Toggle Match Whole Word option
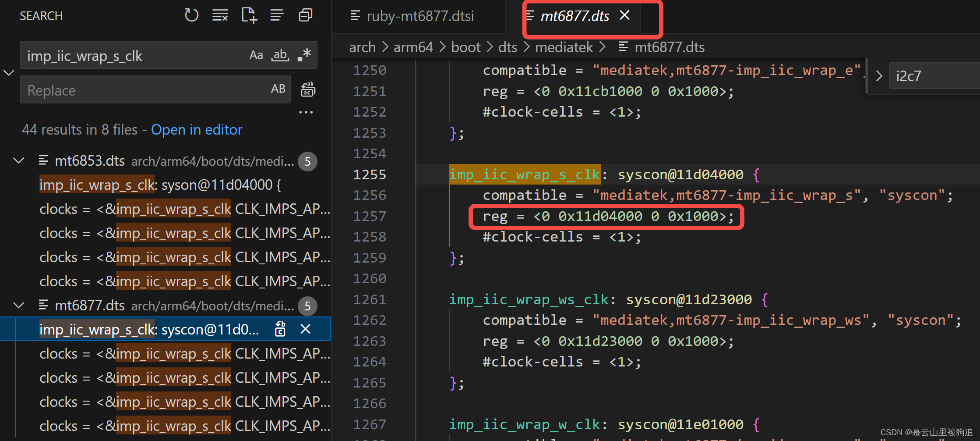 [x=280, y=55]
